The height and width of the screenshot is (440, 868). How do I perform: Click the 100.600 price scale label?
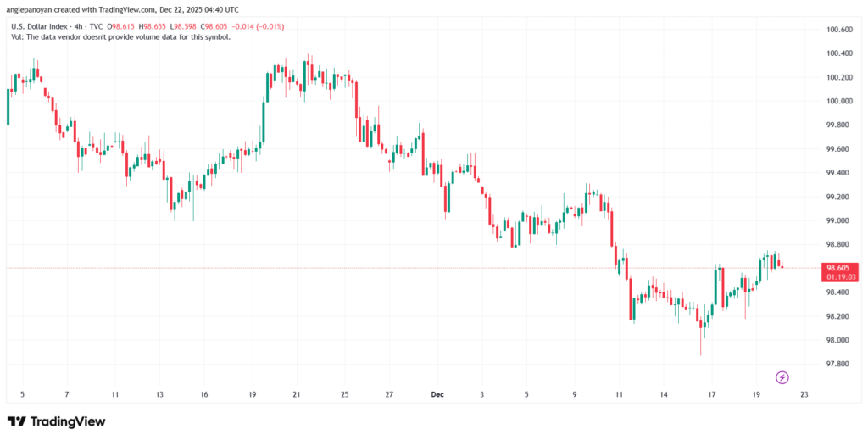(839, 30)
